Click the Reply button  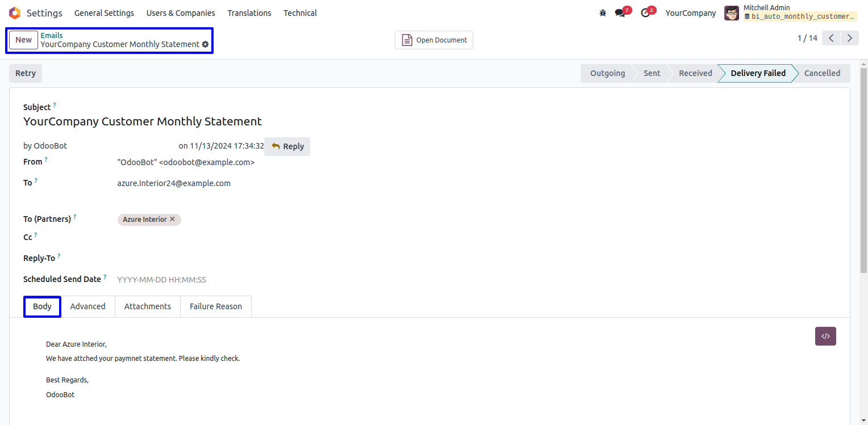(287, 146)
